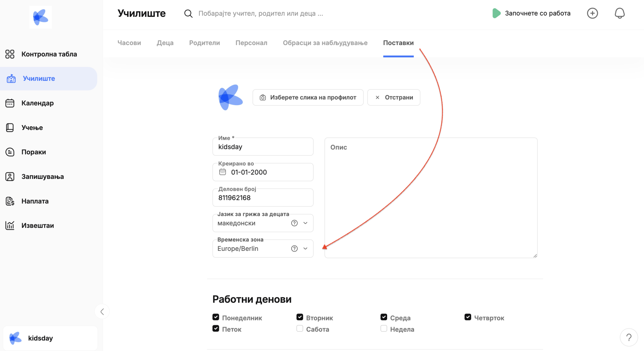This screenshot has width=644, height=351.
Task: Enable the Сабота checkbox
Action: [x=300, y=328]
